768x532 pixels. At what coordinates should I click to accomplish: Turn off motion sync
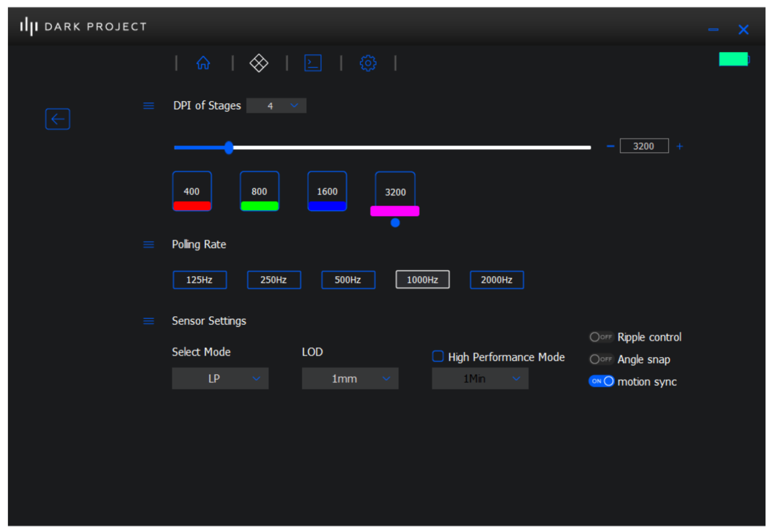(601, 381)
